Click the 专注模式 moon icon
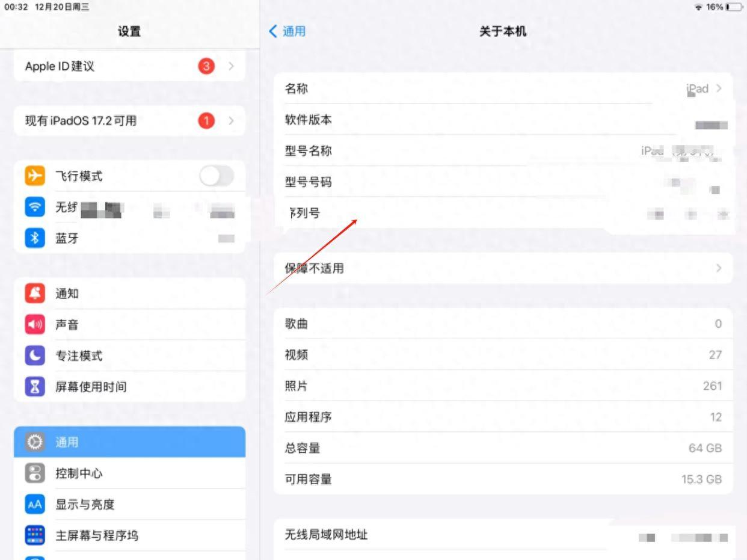The image size is (747, 560). coord(35,355)
